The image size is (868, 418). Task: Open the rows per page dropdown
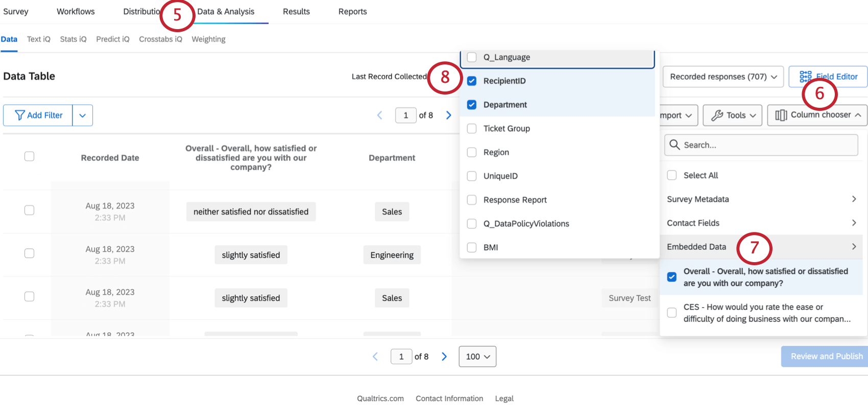pyautogui.click(x=477, y=357)
